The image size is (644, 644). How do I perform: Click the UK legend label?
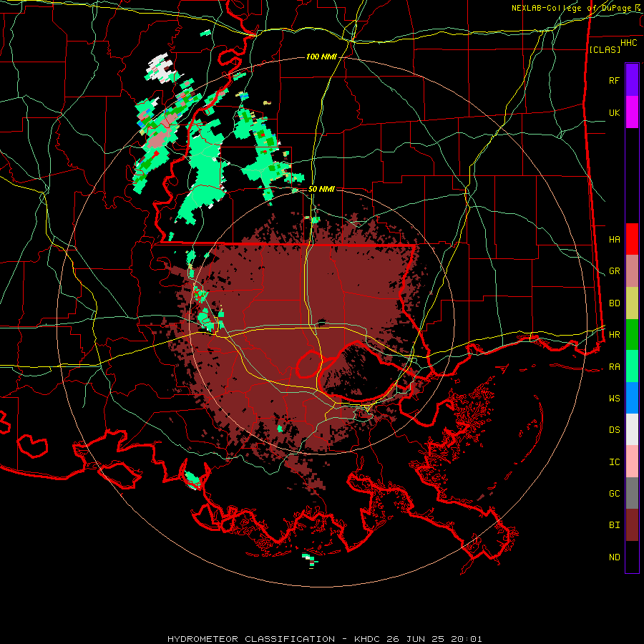tap(614, 113)
